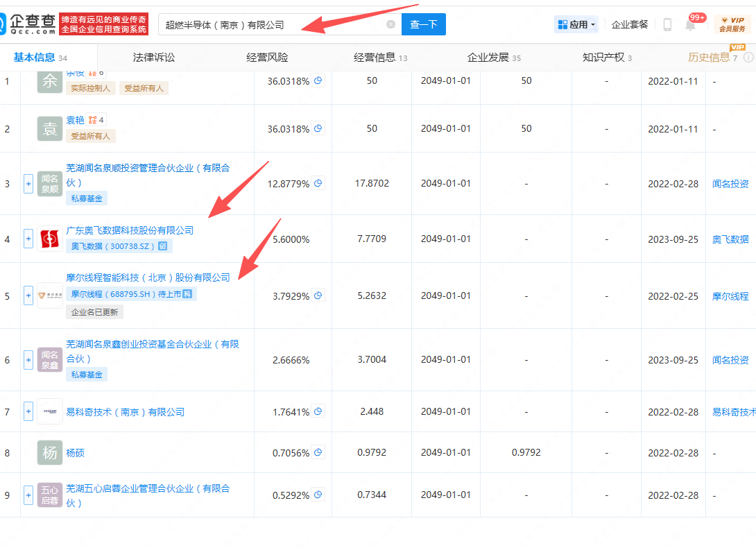Open 摩尔线程 link in last column
This screenshot has height=548, width=756.
click(x=730, y=296)
